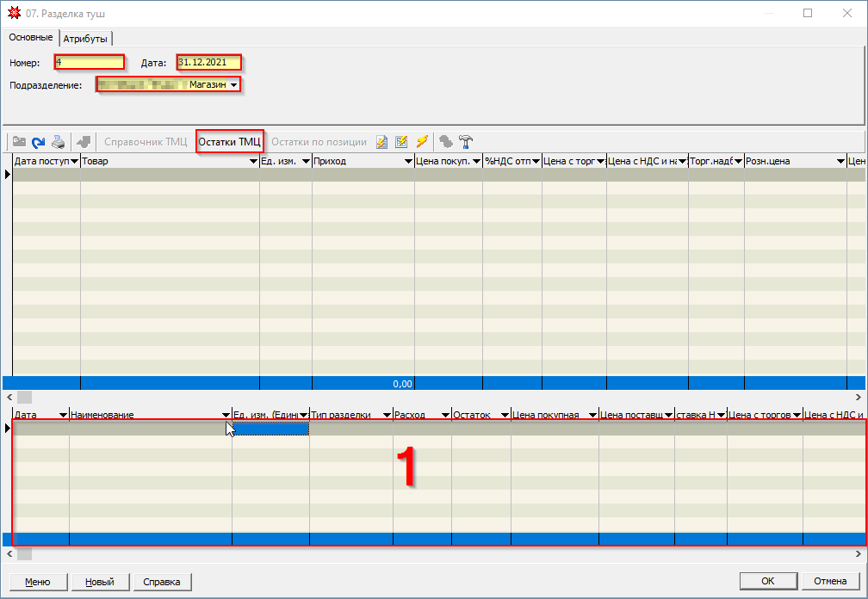The image size is (868, 599).
Task: Click the open folder toolbar icon
Action: [x=19, y=142]
